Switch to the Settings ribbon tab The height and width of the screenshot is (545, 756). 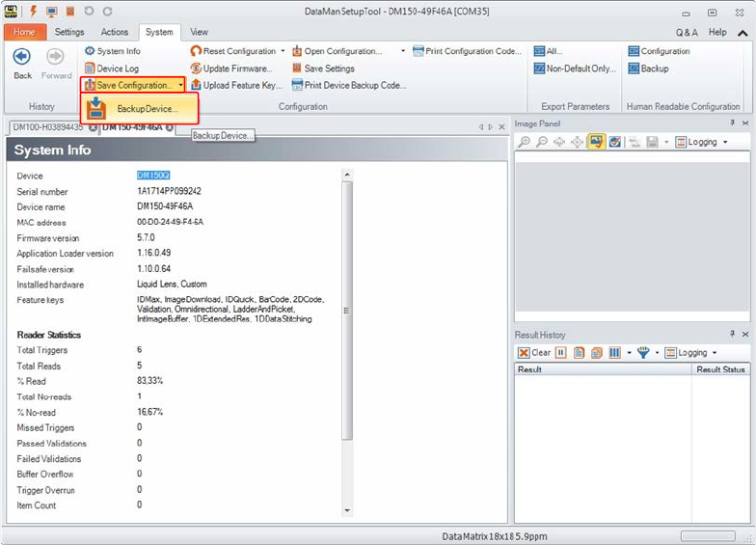click(x=69, y=32)
